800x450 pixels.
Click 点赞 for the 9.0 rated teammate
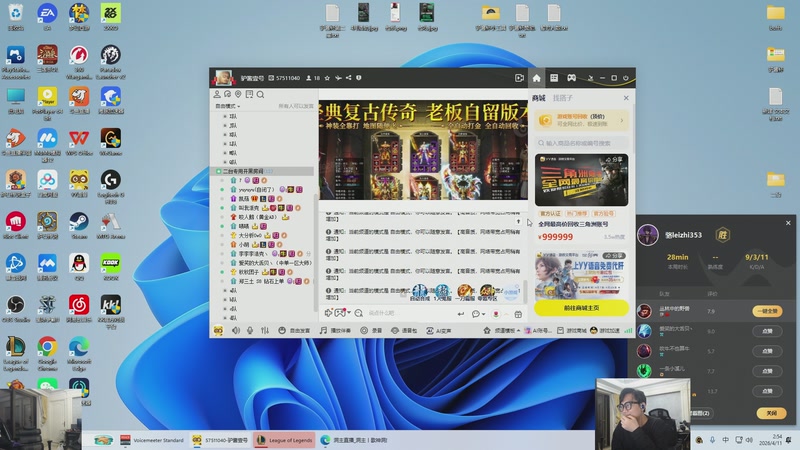(x=767, y=331)
